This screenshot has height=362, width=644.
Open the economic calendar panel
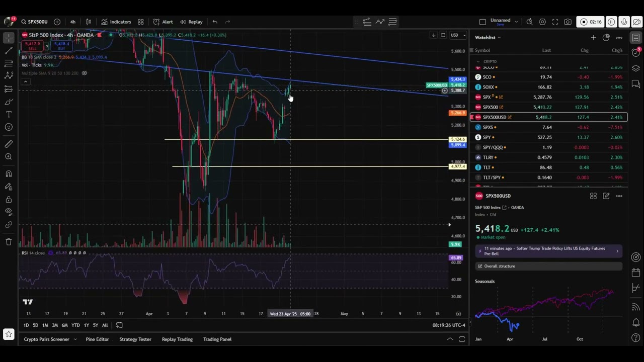636,273
